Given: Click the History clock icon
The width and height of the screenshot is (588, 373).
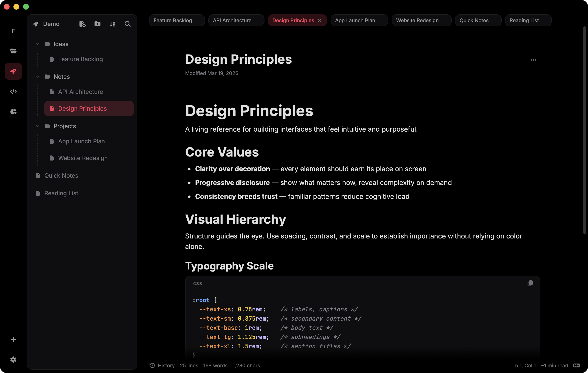Looking at the screenshot, I should [x=152, y=365].
